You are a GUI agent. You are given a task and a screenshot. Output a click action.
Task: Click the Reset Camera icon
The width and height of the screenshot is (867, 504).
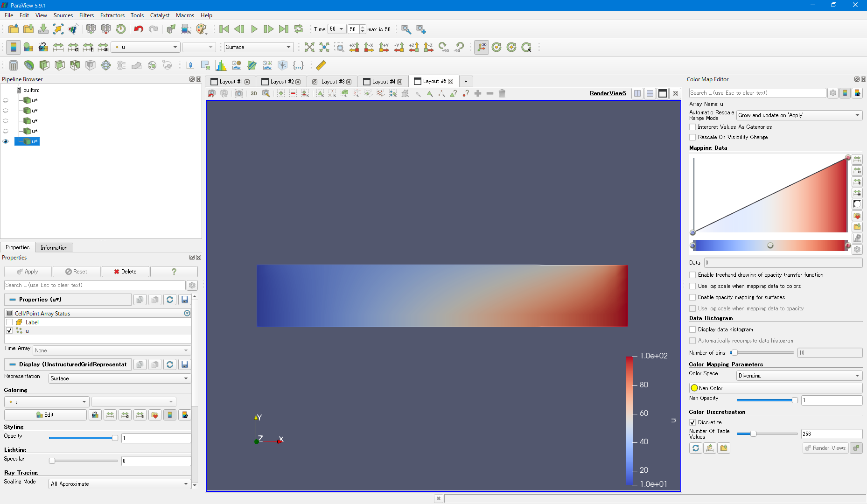309,47
